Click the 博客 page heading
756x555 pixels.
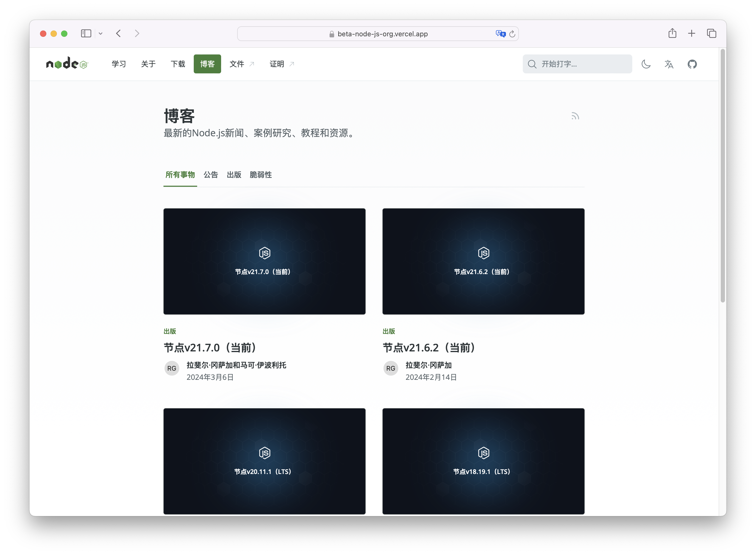point(179,116)
